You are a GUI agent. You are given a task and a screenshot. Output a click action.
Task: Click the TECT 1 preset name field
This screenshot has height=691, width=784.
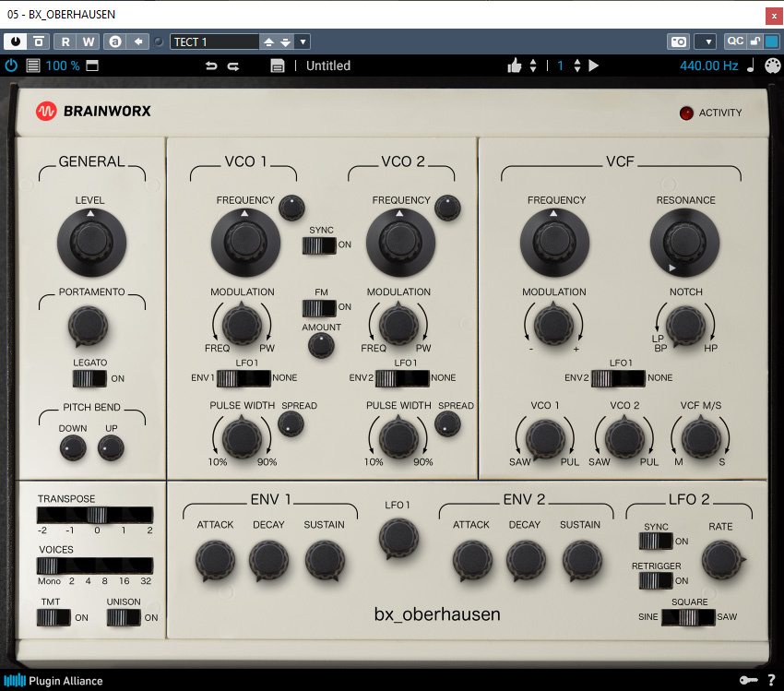214,42
